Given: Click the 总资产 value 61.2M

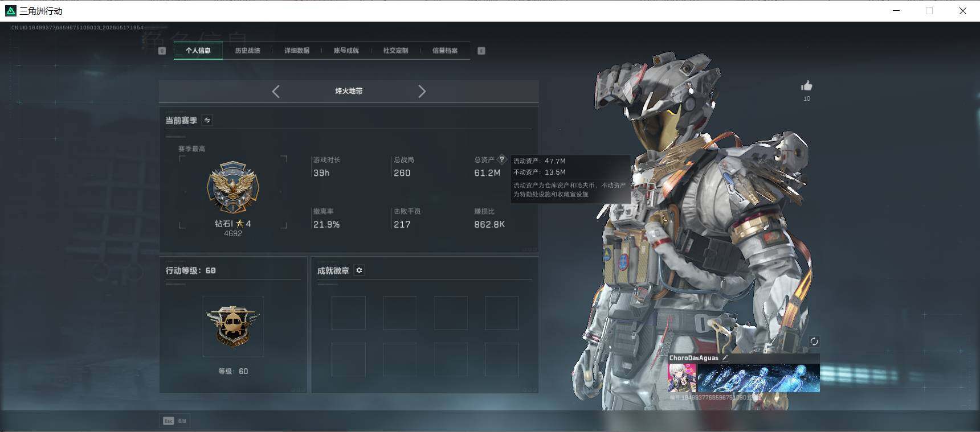Looking at the screenshot, I should pyautogui.click(x=487, y=173).
